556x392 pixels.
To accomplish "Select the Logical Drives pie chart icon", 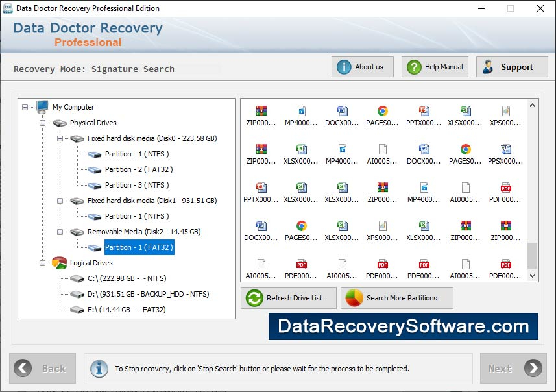I will tap(59, 263).
